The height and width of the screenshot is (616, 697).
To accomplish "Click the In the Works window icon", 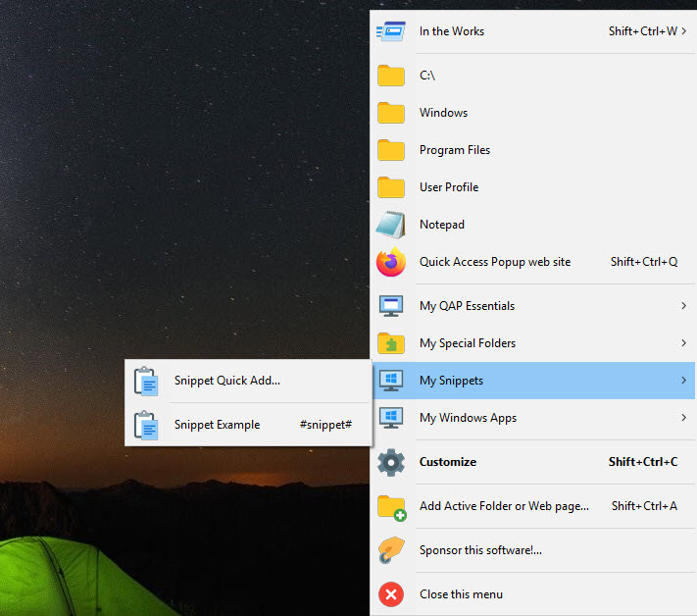I will pos(391,31).
